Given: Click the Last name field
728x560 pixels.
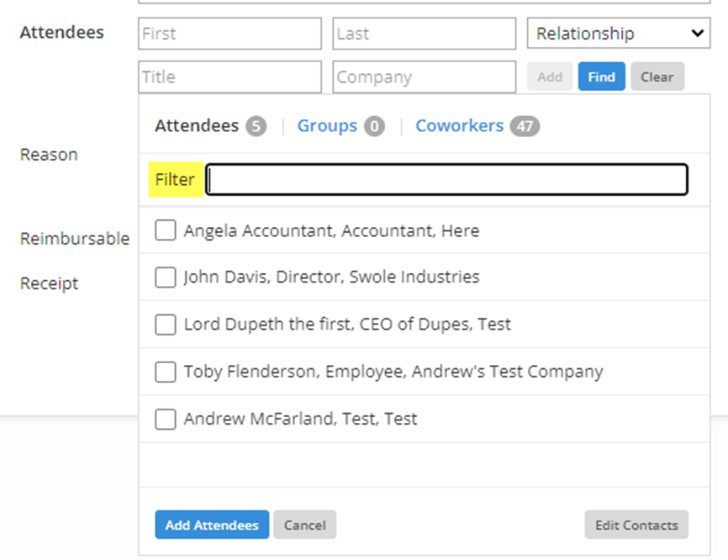Looking at the screenshot, I should (424, 34).
